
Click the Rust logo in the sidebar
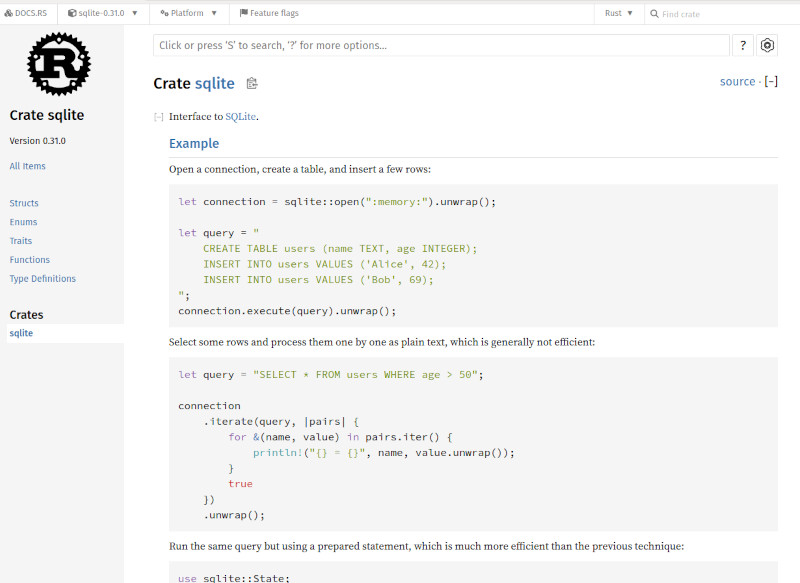tap(58, 64)
